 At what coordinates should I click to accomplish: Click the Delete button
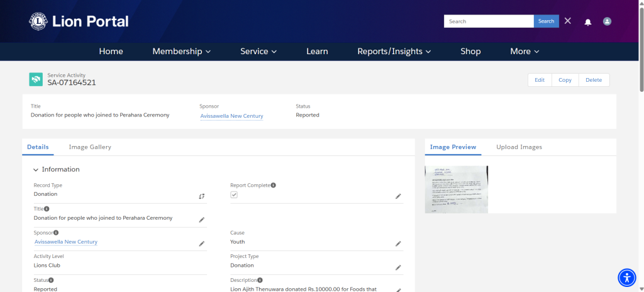(594, 80)
